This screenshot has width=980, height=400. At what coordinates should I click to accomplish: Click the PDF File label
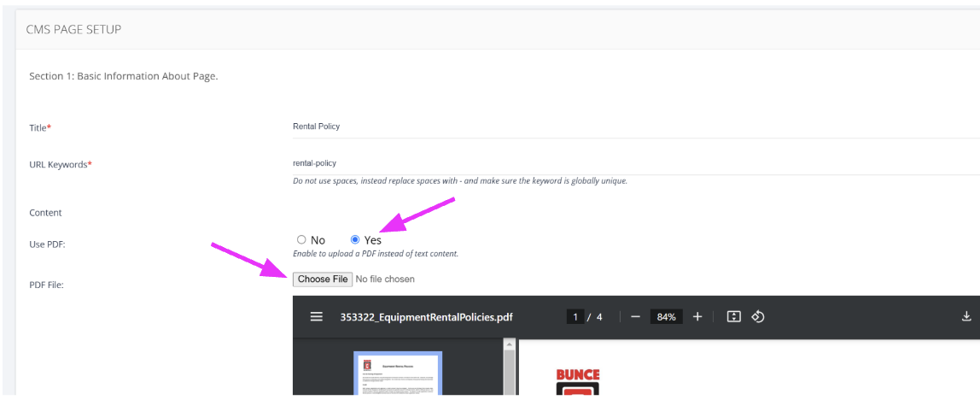tap(46, 285)
